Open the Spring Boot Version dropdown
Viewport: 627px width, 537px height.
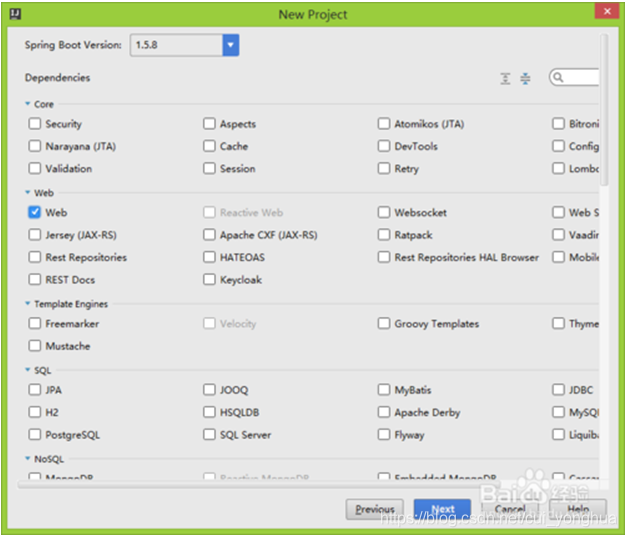point(231,45)
